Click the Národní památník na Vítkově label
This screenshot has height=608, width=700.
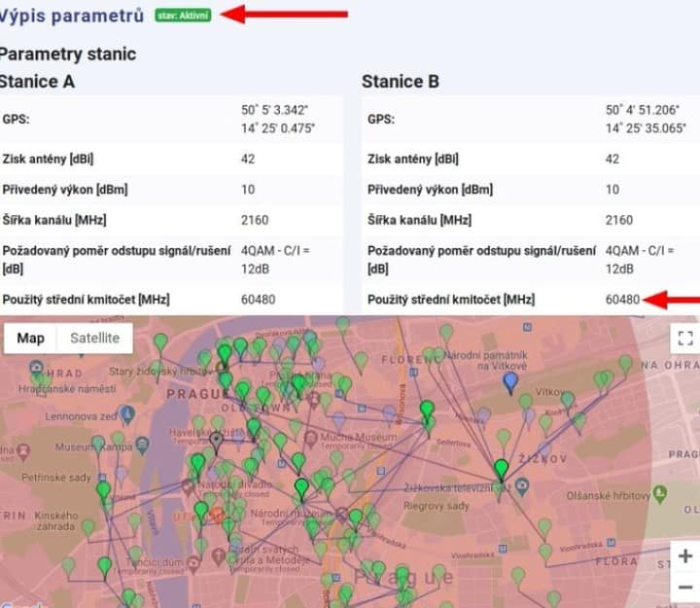click(x=486, y=360)
